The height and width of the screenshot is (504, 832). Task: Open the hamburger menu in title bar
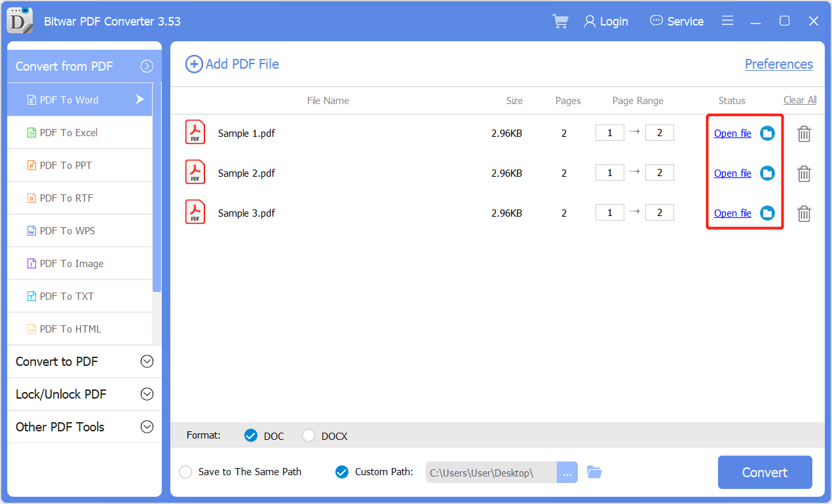(727, 21)
